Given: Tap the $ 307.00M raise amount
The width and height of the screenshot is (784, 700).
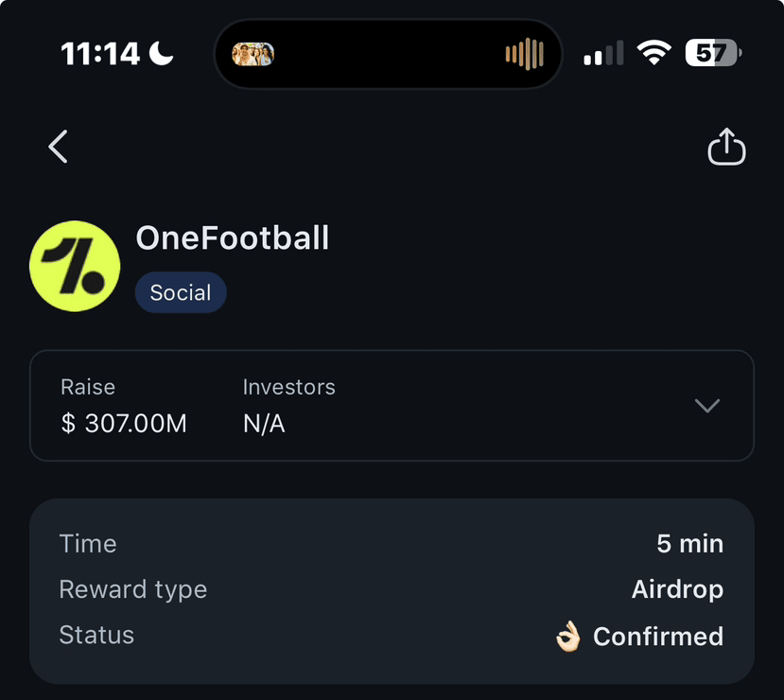Looking at the screenshot, I should [x=124, y=423].
